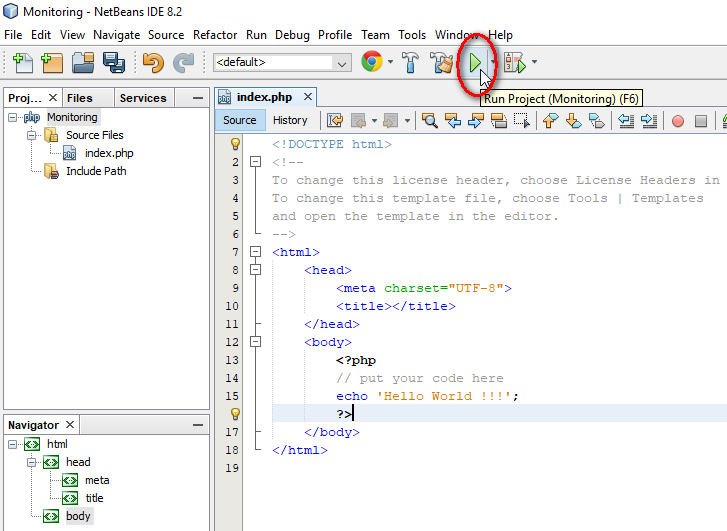The image size is (727, 531).
Task: Collapse the Monitoring project node
Action: click(x=13, y=117)
